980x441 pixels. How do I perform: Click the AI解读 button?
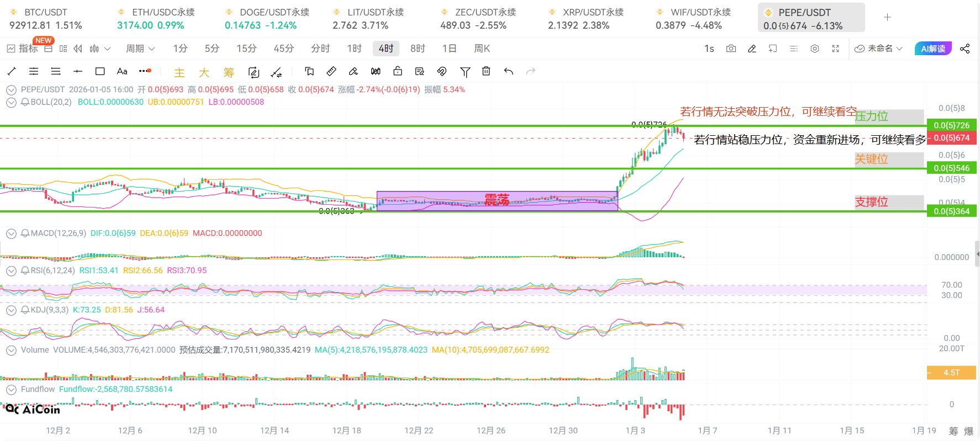tap(933, 49)
